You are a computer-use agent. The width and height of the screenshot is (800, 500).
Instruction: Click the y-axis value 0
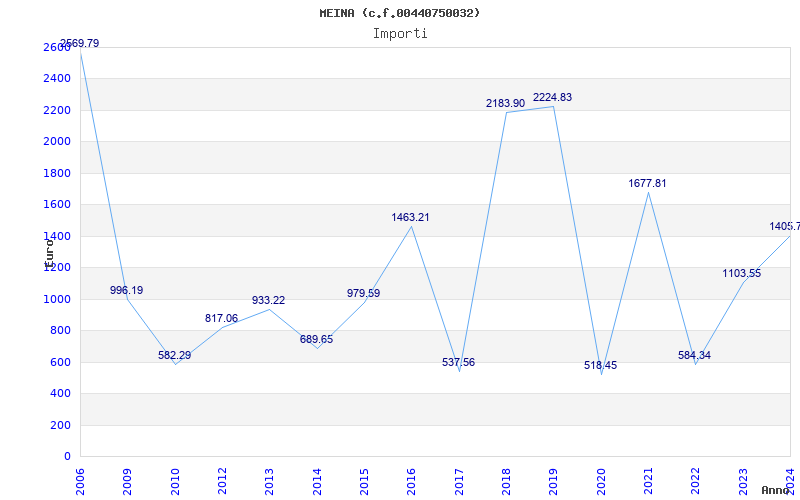tap(67, 457)
